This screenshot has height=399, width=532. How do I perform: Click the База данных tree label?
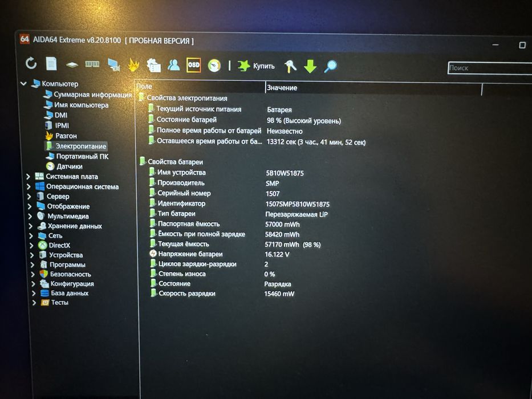(70, 293)
